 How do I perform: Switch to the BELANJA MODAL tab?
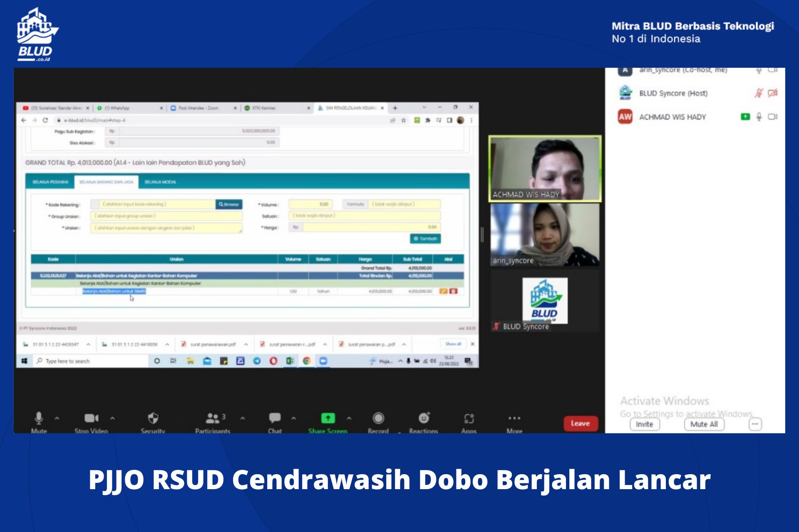point(160,182)
